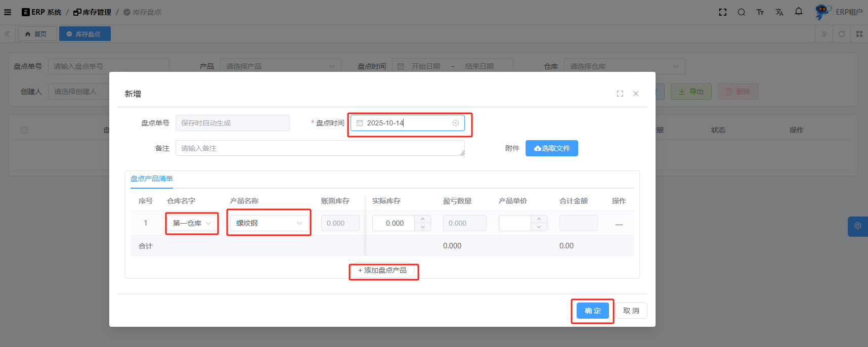Image resolution: width=868 pixels, height=347 pixels.
Task: Open notifications bell icon
Action: tap(798, 12)
